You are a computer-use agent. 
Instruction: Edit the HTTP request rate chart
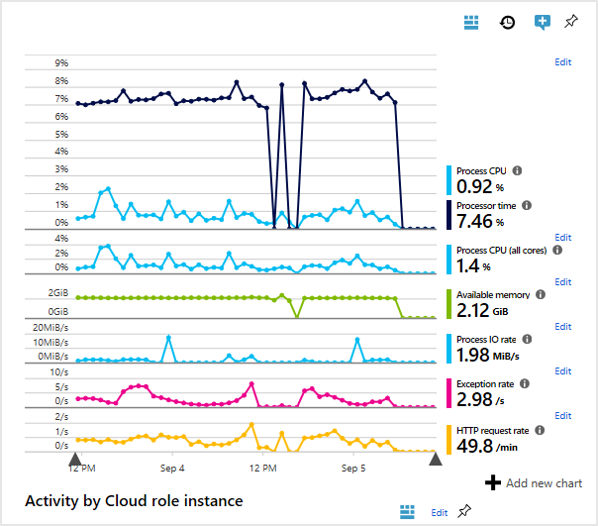[563, 416]
